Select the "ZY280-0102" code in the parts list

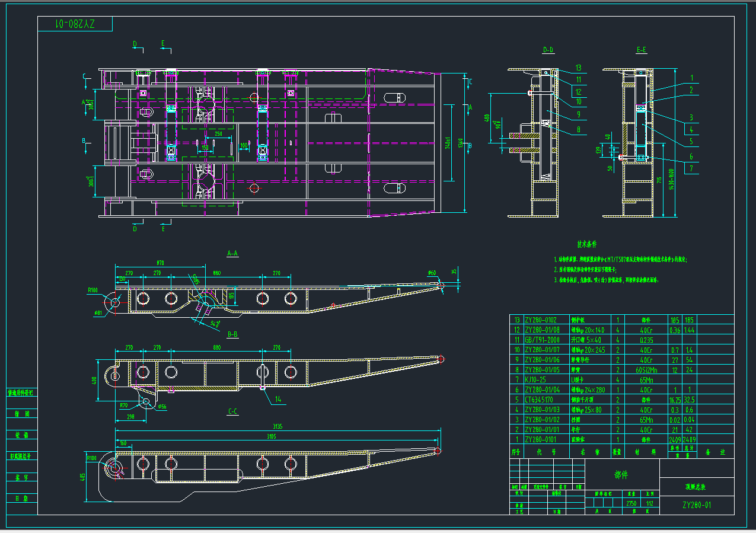(x=540, y=320)
